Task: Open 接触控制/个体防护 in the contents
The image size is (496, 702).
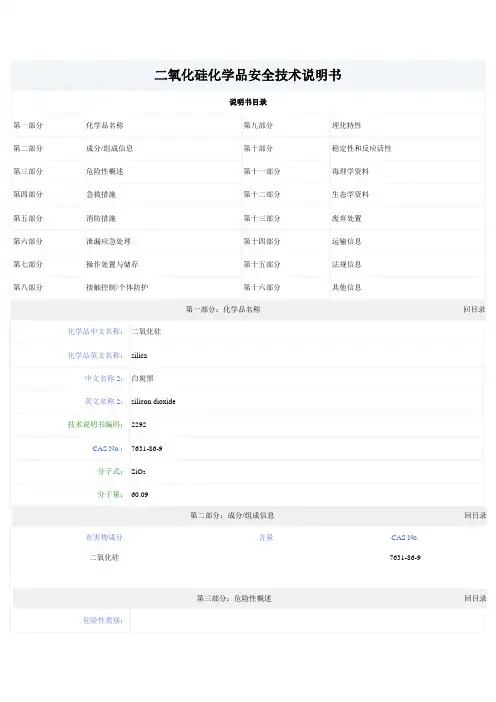Action: coord(117,287)
